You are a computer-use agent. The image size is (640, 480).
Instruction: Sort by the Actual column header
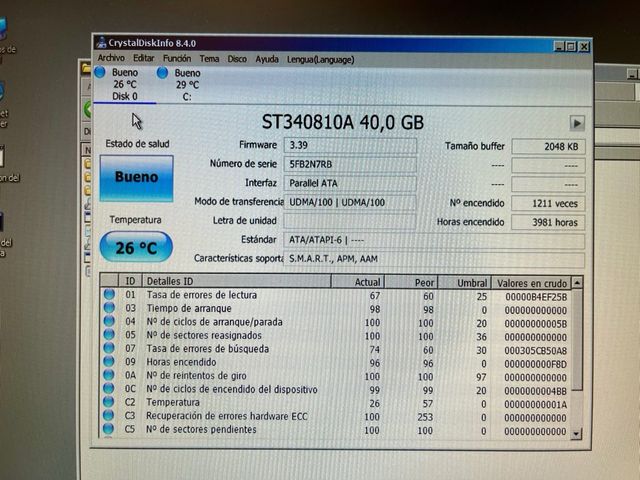[358, 282]
